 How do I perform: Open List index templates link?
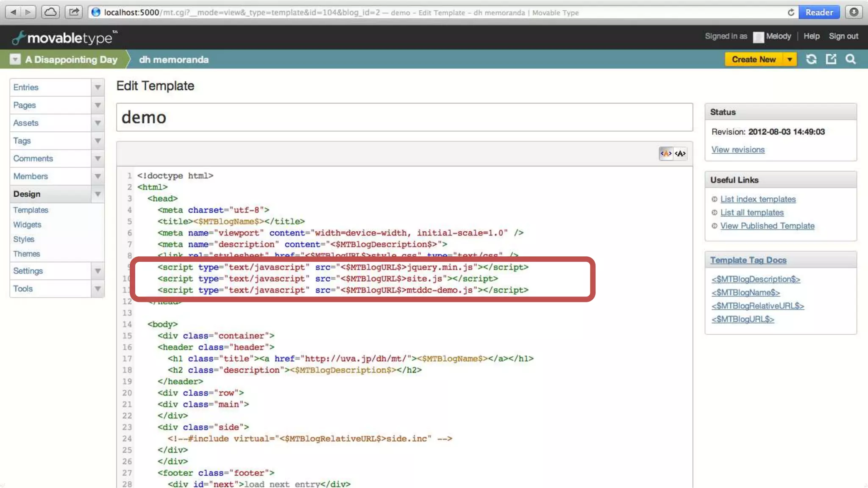coord(758,199)
